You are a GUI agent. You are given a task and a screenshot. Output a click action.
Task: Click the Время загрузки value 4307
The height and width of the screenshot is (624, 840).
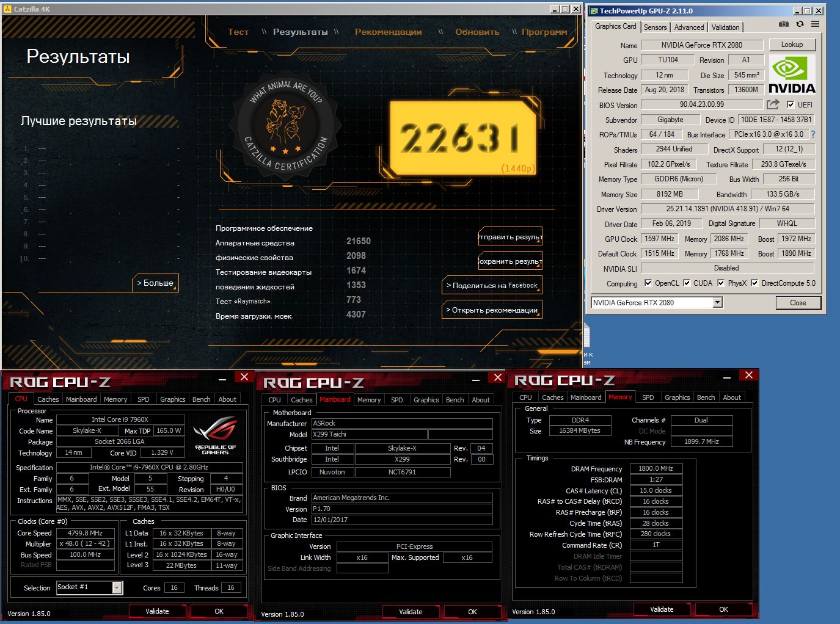point(356,314)
